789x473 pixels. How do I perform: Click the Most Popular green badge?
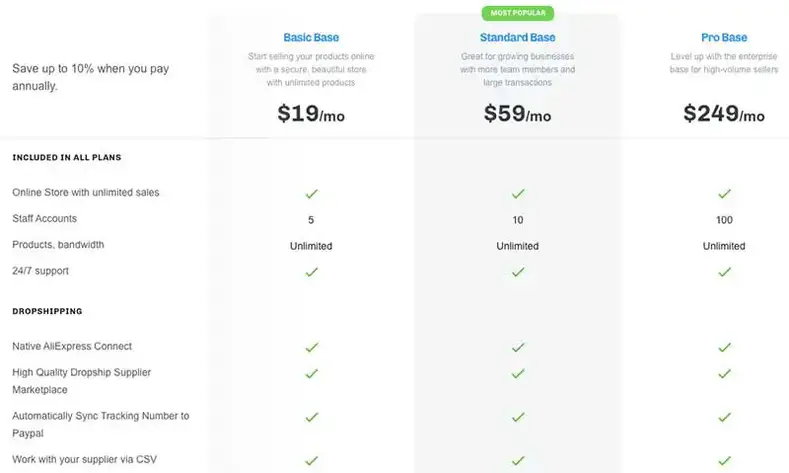pyautogui.click(x=518, y=13)
